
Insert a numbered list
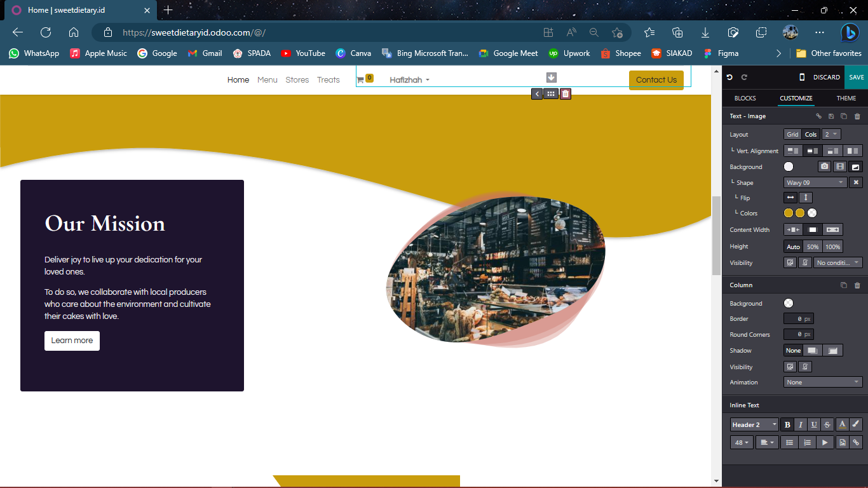(807, 442)
